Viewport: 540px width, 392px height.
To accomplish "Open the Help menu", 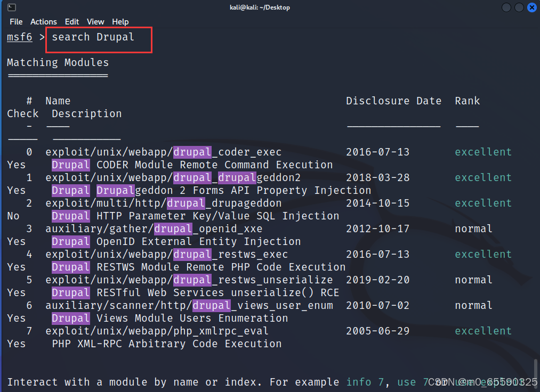I will tap(120, 22).
